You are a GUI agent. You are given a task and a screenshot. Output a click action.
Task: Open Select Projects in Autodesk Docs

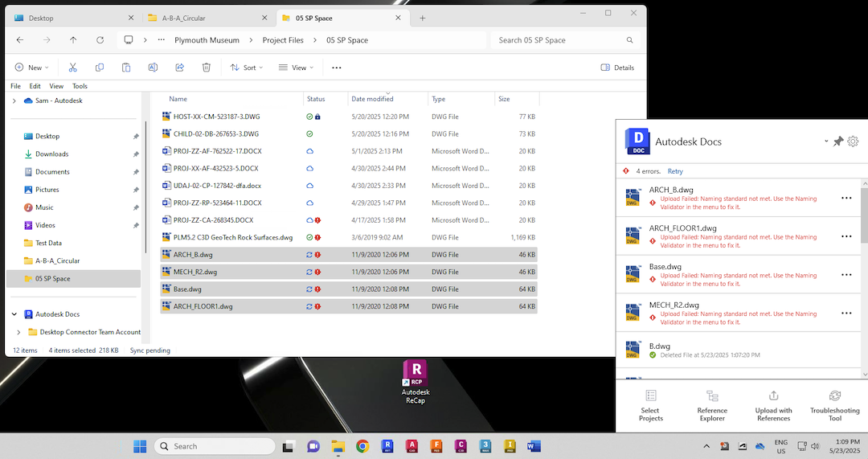pyautogui.click(x=650, y=406)
